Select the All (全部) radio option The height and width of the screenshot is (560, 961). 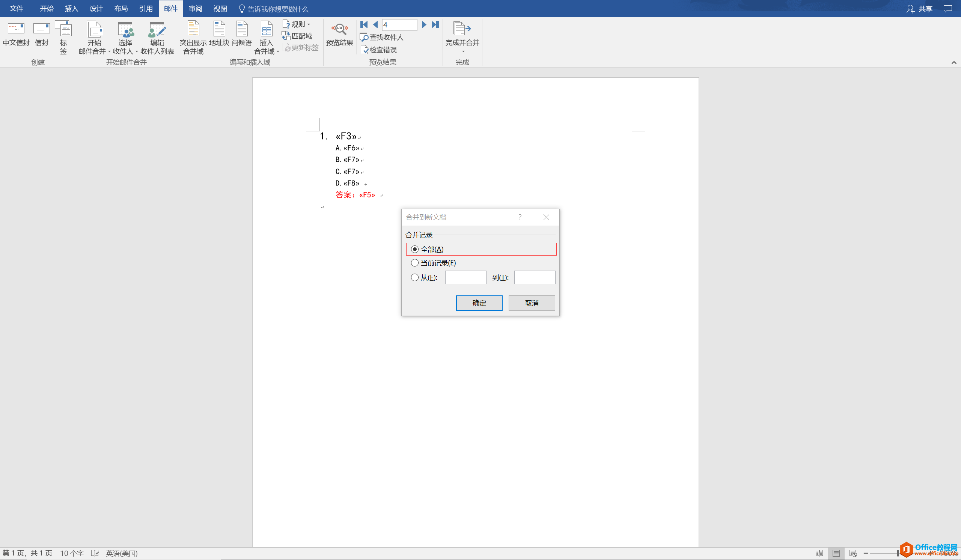(x=414, y=249)
